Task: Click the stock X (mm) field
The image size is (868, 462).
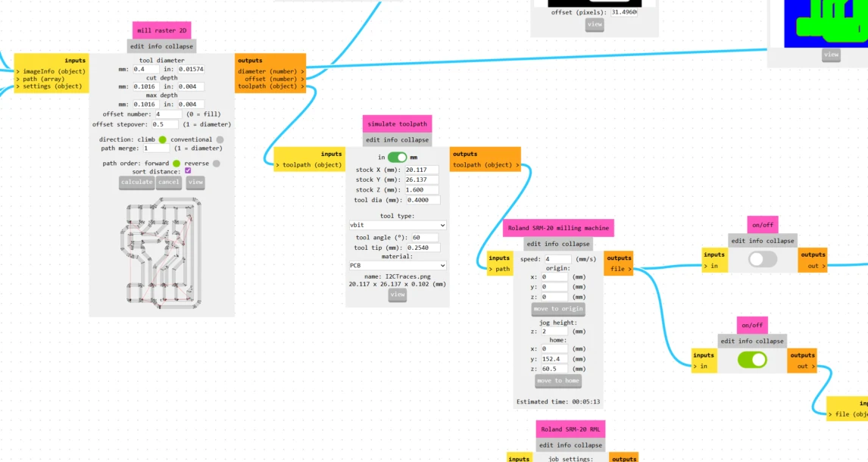Action: pyautogui.click(x=422, y=170)
